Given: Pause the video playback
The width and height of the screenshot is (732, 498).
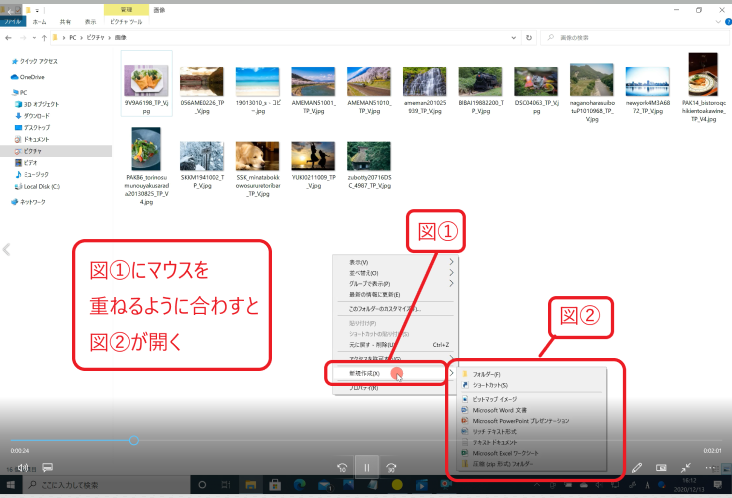Looking at the screenshot, I should click(x=367, y=467).
